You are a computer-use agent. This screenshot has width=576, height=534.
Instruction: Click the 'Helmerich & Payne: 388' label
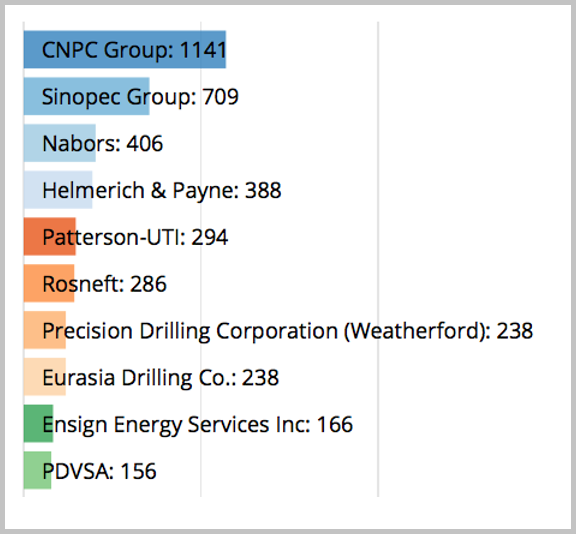tap(162, 191)
